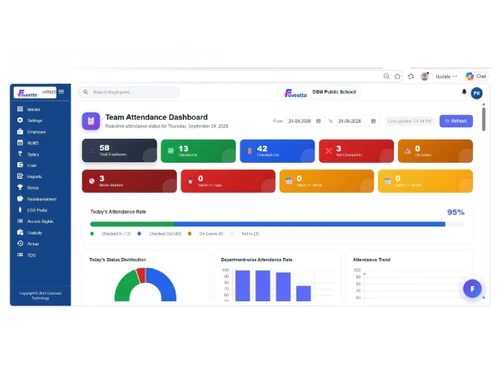Open the 3 Not Checked In card
Image resolution: width=500 pixels, height=375 pixels.
(x=356, y=151)
